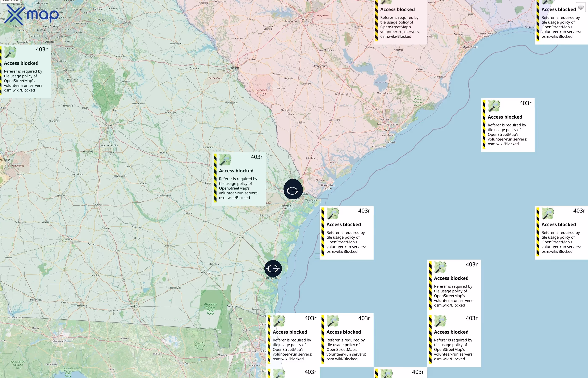Click the Georgetown city label

440,77
